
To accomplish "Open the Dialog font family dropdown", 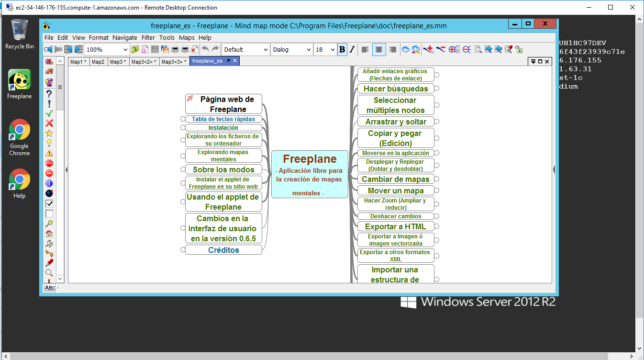I will (308, 49).
